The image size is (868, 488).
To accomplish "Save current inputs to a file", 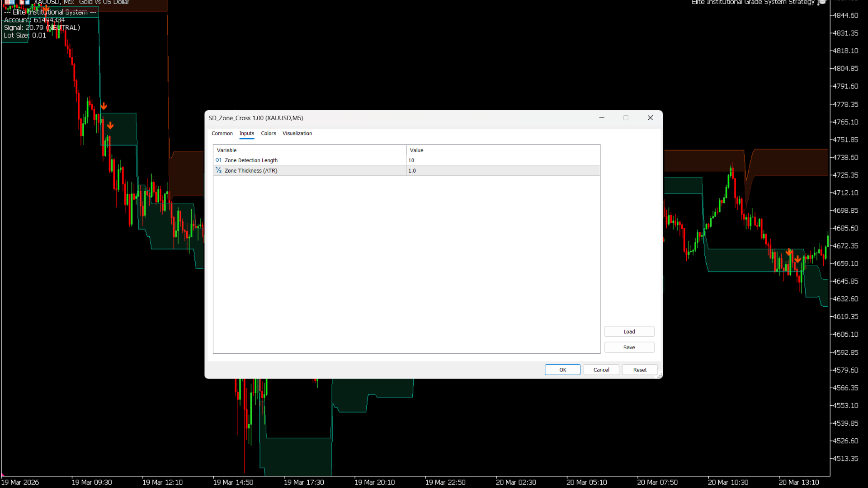I will 629,347.
